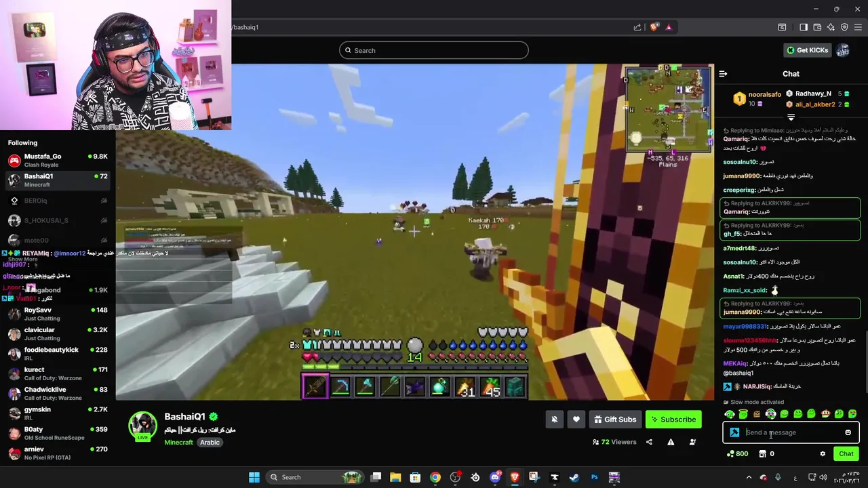Open foodiebeautykick IRL channel
This screenshot has height=488, width=868.
pos(58,354)
